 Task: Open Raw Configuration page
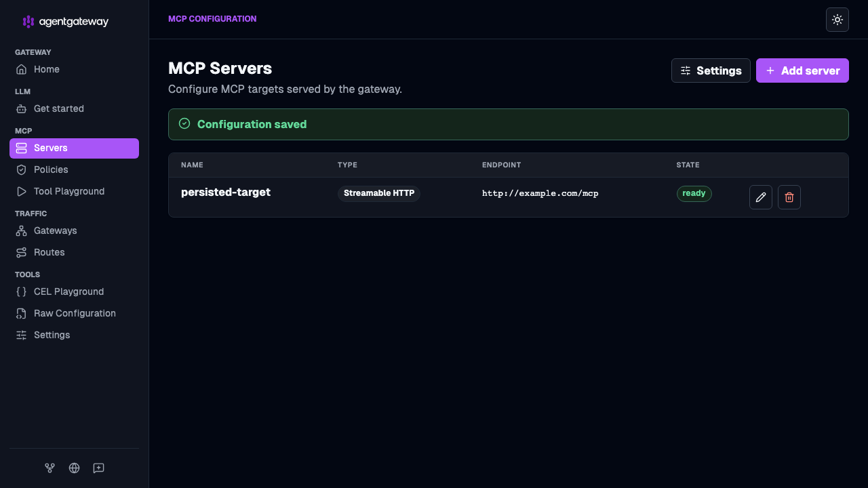(74, 313)
